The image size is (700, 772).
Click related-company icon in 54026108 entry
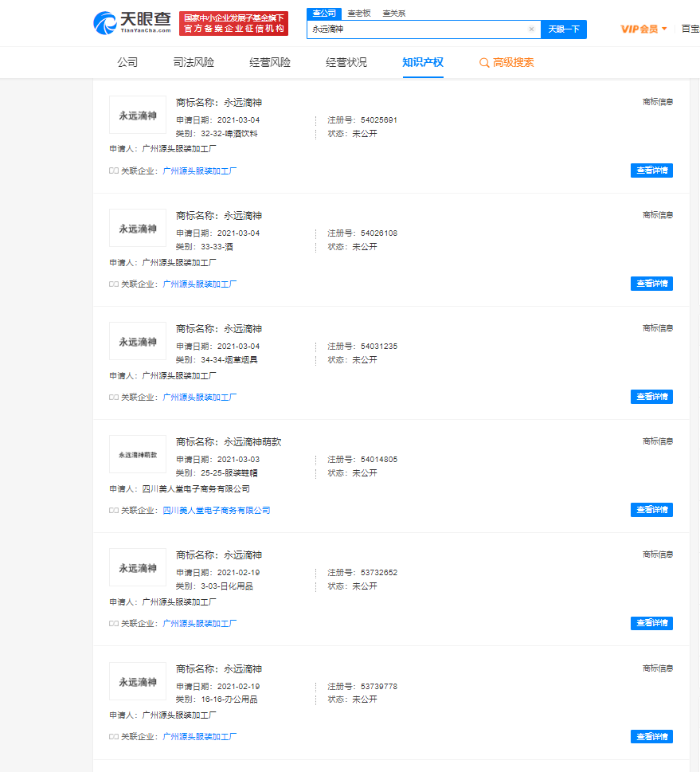pyautogui.click(x=114, y=284)
